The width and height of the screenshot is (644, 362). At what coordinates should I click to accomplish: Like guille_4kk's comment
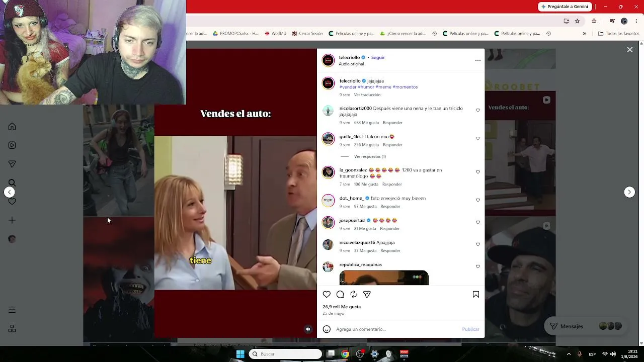pos(478,138)
